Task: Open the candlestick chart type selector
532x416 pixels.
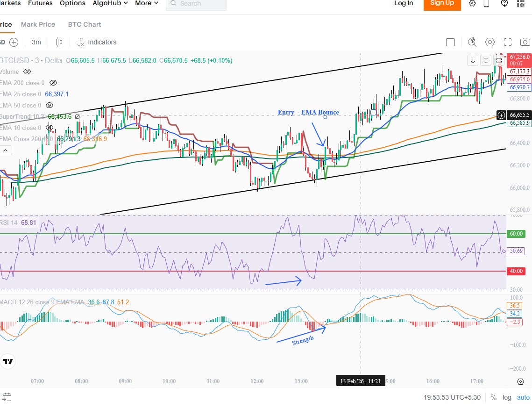Action: [59, 42]
